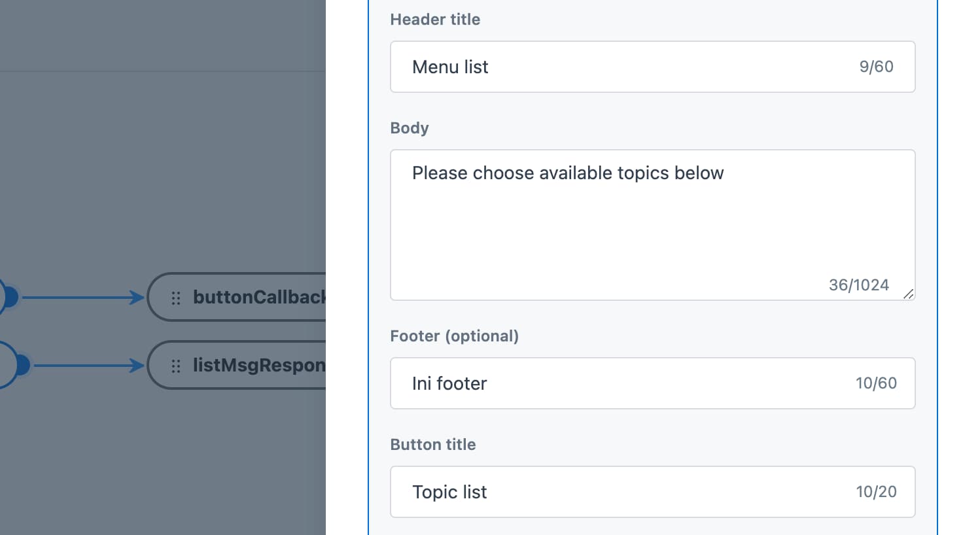980x535 pixels.
Task: Click into the Body text area
Action: click(652, 225)
